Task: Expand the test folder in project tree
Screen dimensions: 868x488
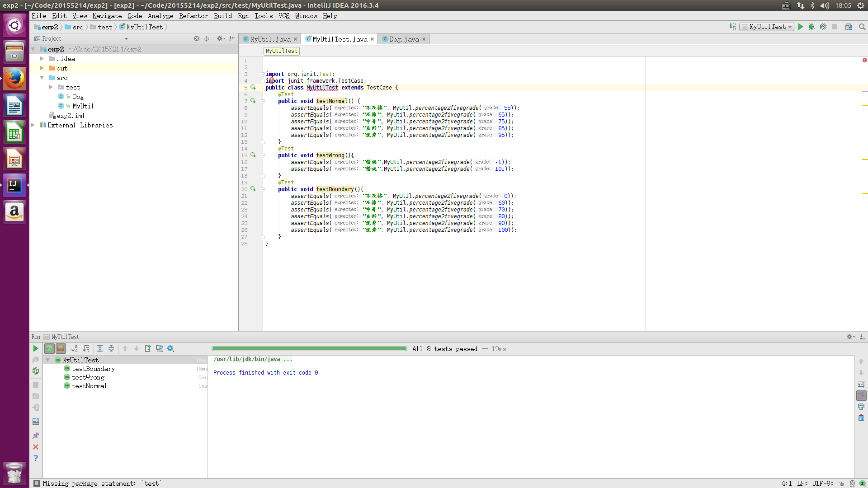Action: [51, 87]
